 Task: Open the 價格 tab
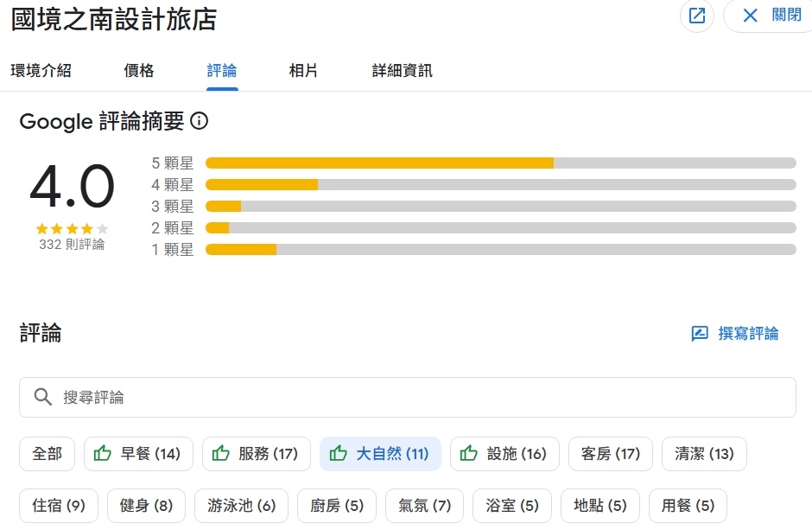139,71
